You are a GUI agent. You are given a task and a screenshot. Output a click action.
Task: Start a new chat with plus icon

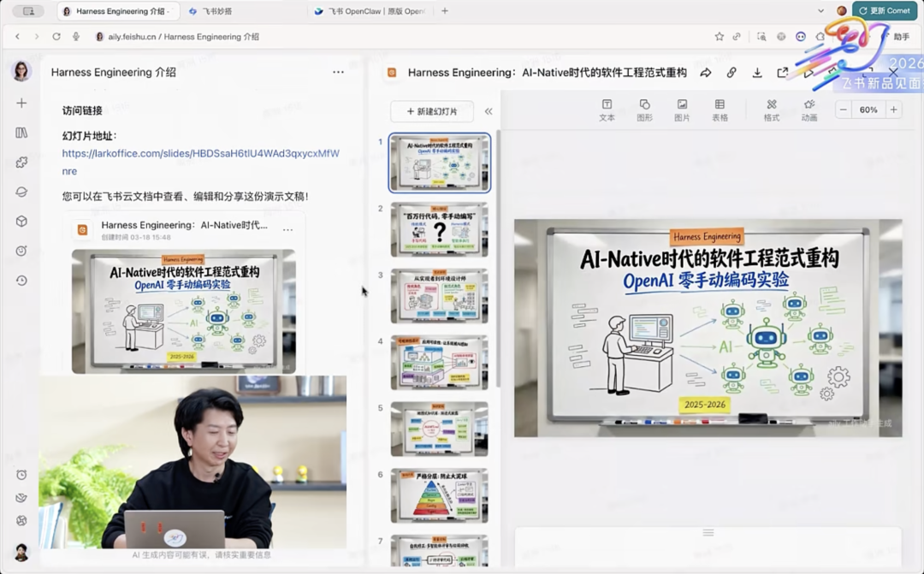(x=21, y=103)
